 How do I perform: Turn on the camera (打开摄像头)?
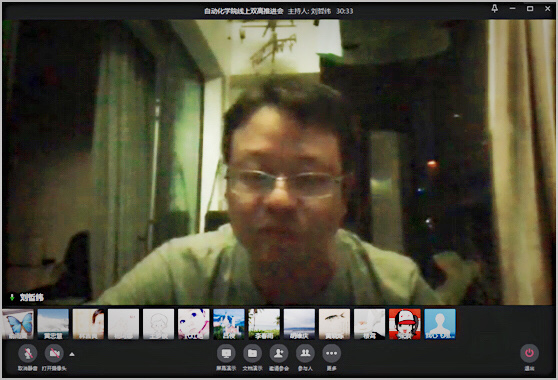(x=54, y=353)
